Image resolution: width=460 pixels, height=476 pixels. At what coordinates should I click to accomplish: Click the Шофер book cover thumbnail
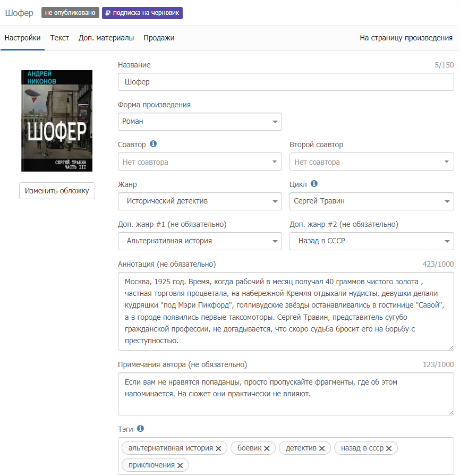click(57, 121)
